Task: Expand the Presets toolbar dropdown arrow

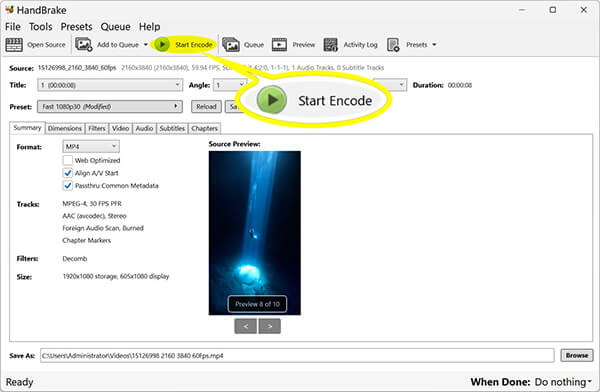Action: coord(434,45)
